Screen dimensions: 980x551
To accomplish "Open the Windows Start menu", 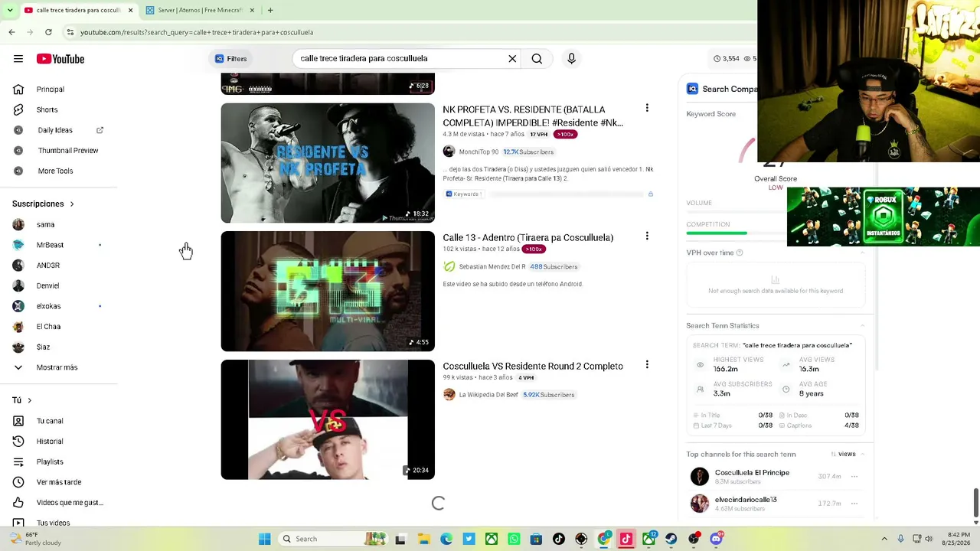I will point(264,539).
